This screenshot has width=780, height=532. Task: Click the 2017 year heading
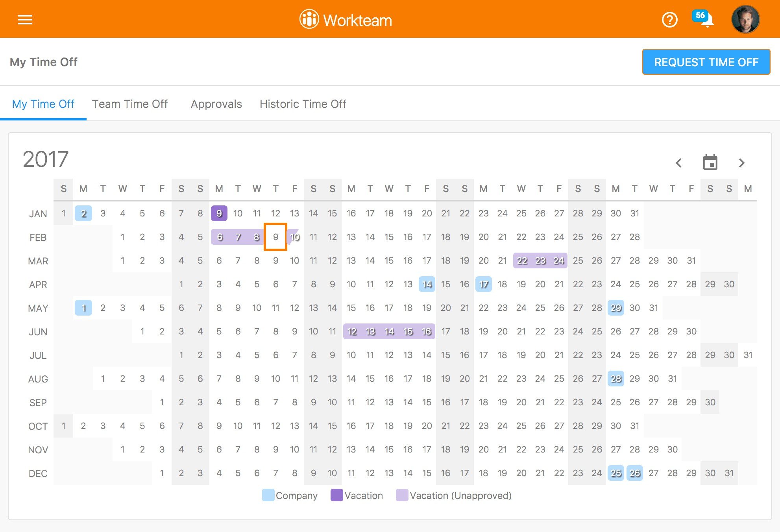[x=46, y=159]
